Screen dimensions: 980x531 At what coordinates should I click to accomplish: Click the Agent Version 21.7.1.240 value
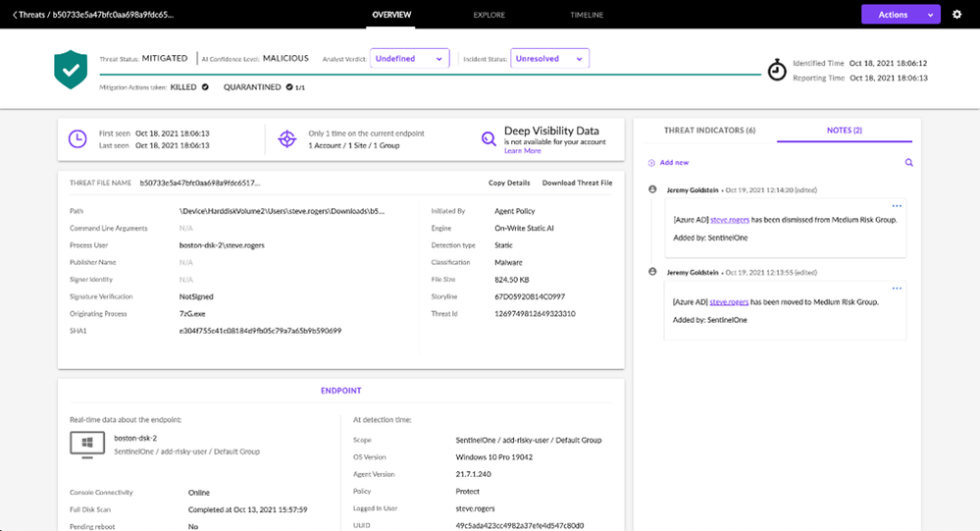(x=473, y=474)
